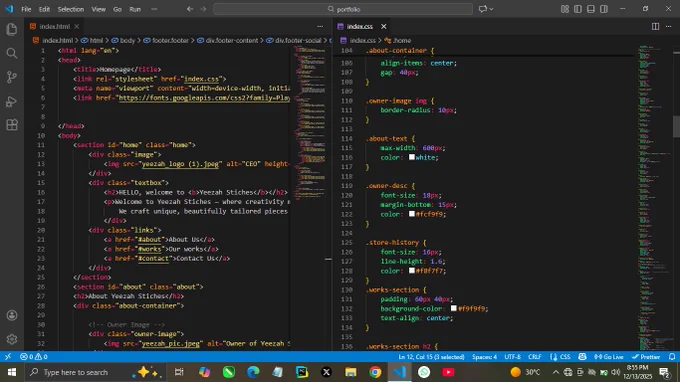Follow the index.css stylesheet link
Image resolution: width=680 pixels, height=382 pixels.
[201, 79]
